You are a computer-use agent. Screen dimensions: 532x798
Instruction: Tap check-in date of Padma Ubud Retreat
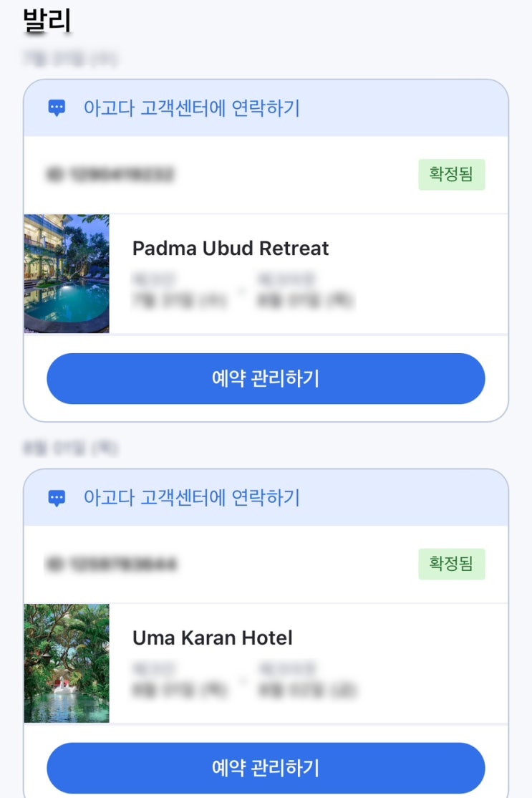click(179, 300)
